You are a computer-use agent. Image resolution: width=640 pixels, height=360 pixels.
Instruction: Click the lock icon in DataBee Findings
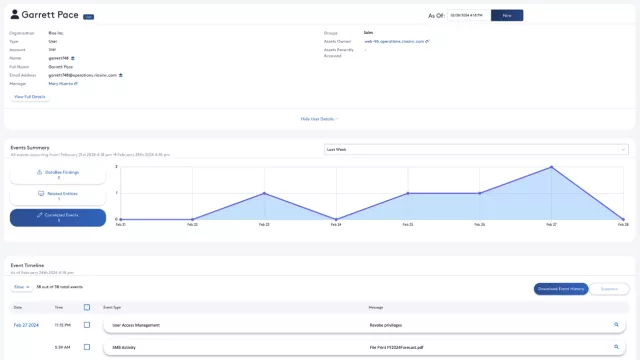tap(39, 172)
